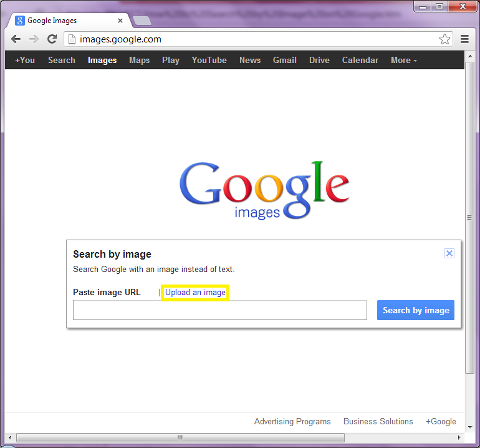480x448 pixels.
Task: Minimize the Chrome window
Action: point(423,6)
